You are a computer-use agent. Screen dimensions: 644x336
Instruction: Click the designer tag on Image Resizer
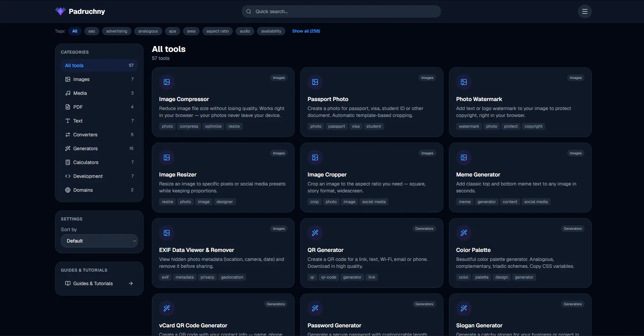(224, 202)
